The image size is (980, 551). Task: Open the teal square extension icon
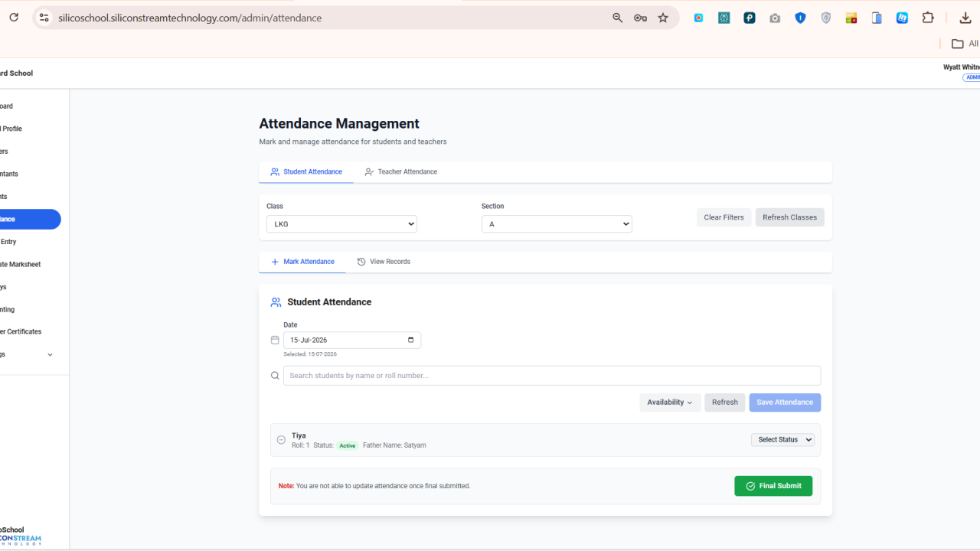[724, 18]
